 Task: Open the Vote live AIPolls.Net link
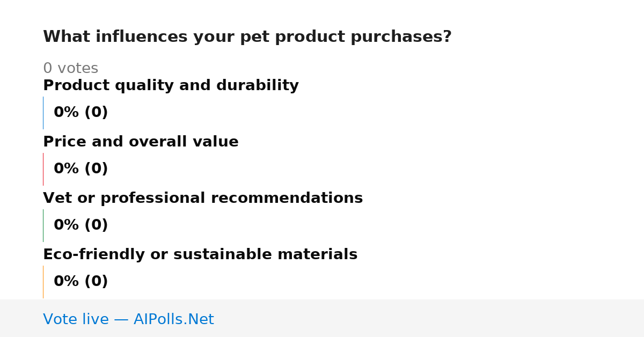pos(128,319)
